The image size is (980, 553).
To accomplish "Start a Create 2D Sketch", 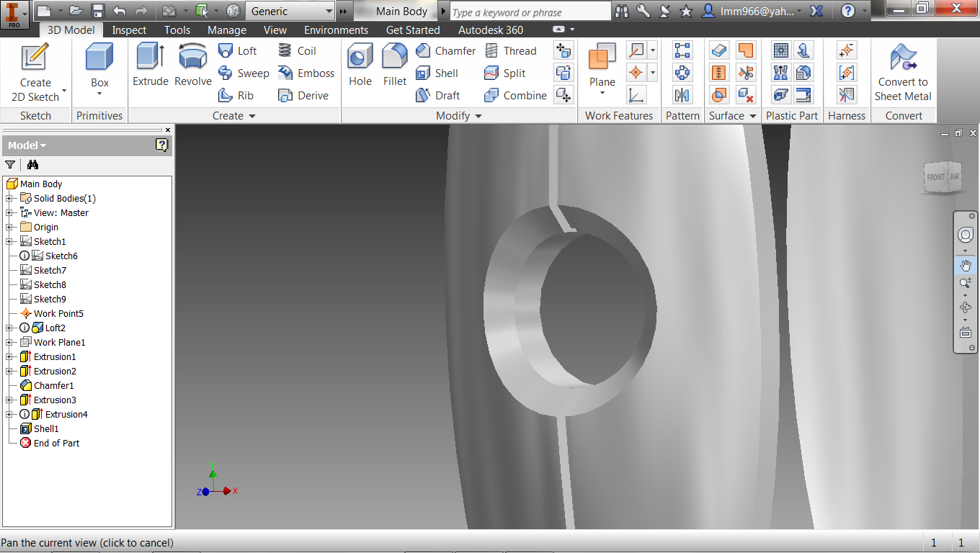I will (x=35, y=68).
